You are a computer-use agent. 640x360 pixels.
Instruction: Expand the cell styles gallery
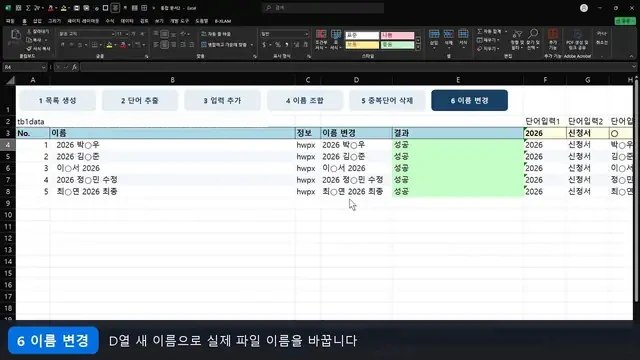[418, 48]
